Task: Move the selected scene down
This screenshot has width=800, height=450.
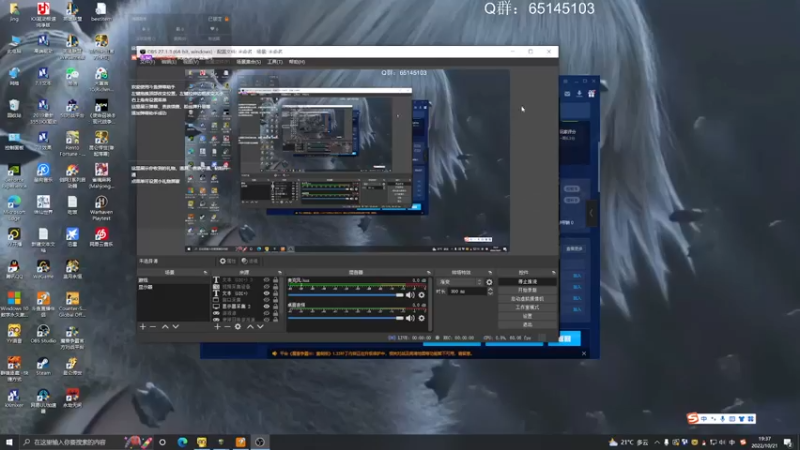Action: pyautogui.click(x=176, y=327)
